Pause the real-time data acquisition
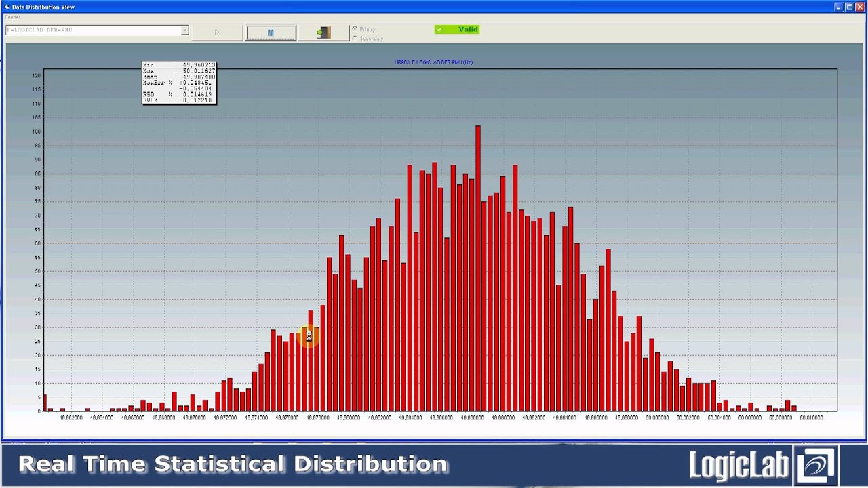 tap(271, 33)
